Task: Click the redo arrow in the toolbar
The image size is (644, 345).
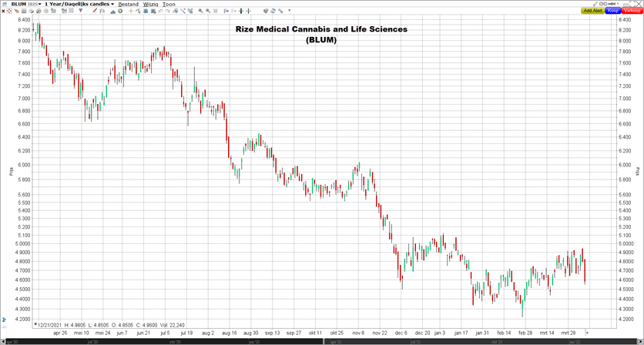Action: pos(168,11)
